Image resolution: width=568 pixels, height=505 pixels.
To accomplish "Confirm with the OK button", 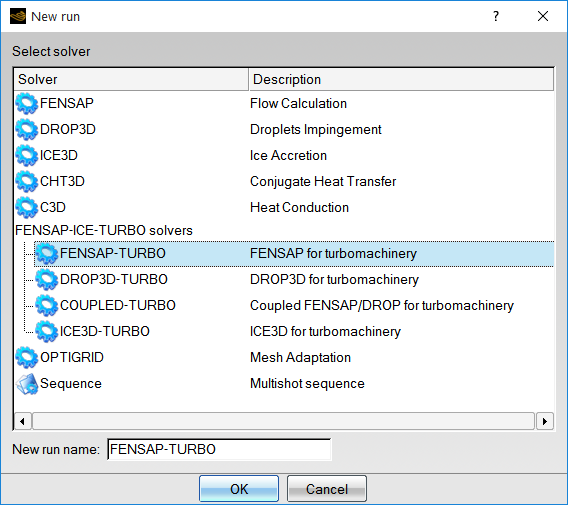I will point(239,489).
